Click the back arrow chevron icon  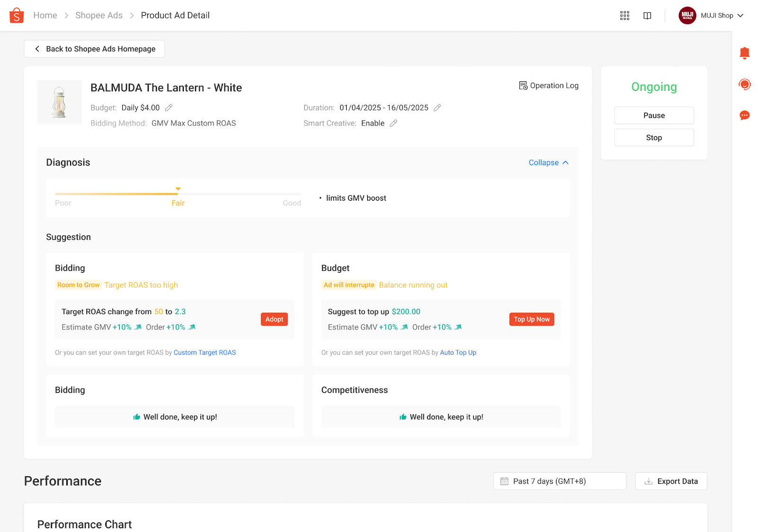coord(37,49)
